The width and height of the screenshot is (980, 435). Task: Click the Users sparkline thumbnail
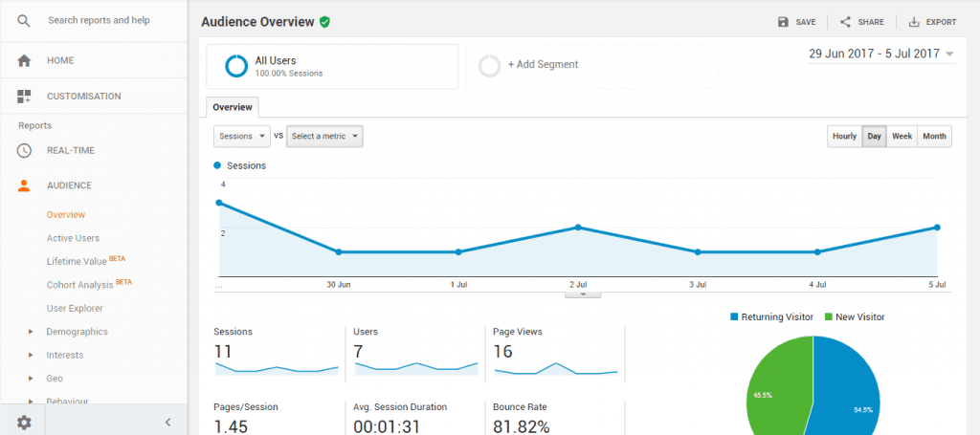pyautogui.click(x=416, y=369)
